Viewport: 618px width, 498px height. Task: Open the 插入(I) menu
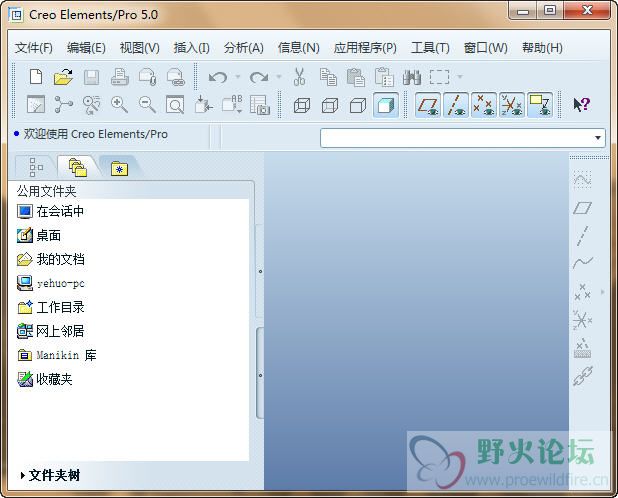pyautogui.click(x=192, y=48)
